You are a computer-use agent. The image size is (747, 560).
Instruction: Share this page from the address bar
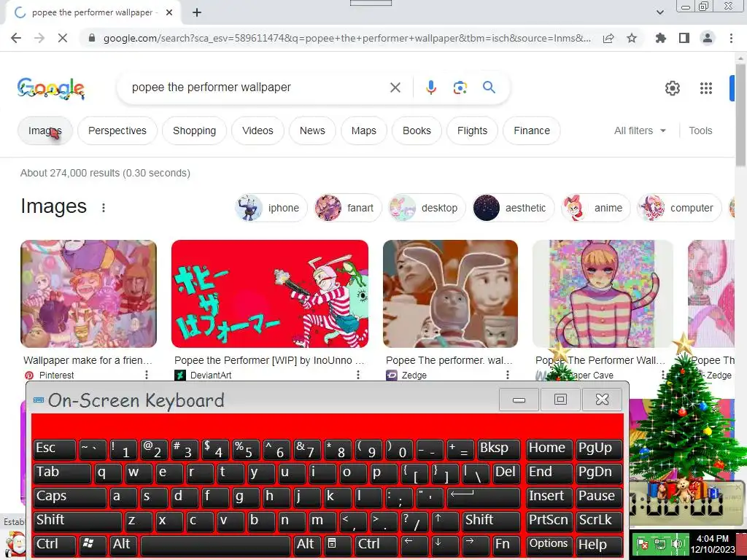click(608, 38)
